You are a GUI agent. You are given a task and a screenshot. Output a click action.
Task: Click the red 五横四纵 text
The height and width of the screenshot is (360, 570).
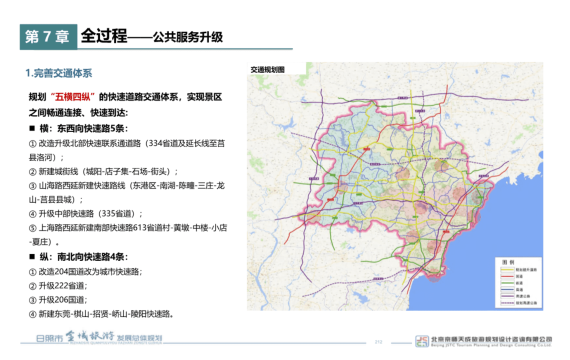73,97
